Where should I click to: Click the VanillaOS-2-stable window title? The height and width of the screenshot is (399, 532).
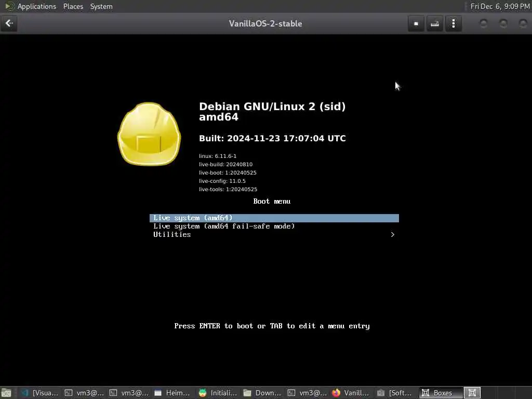click(x=265, y=23)
